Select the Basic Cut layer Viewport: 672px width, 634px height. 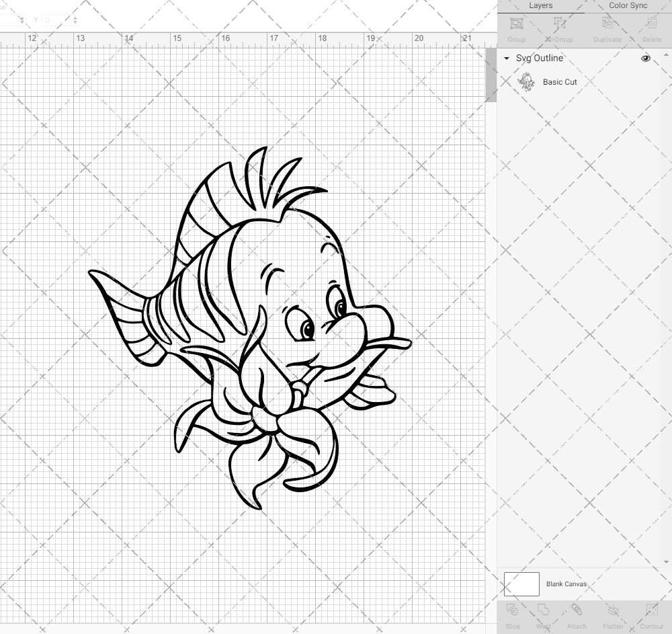pos(558,82)
